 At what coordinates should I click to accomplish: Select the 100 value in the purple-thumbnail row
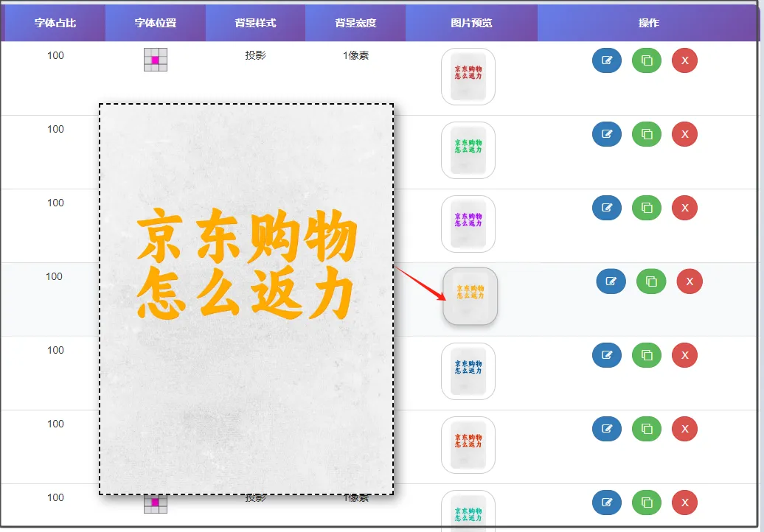tap(55, 203)
